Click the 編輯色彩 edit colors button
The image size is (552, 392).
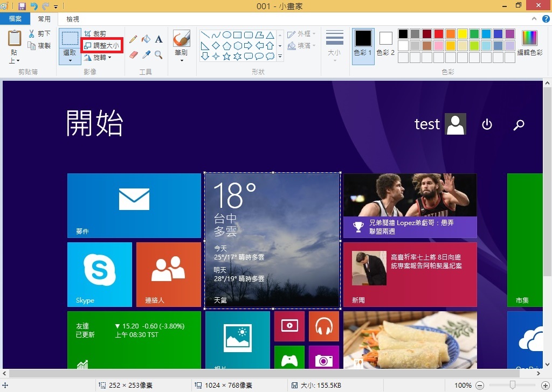pos(530,43)
